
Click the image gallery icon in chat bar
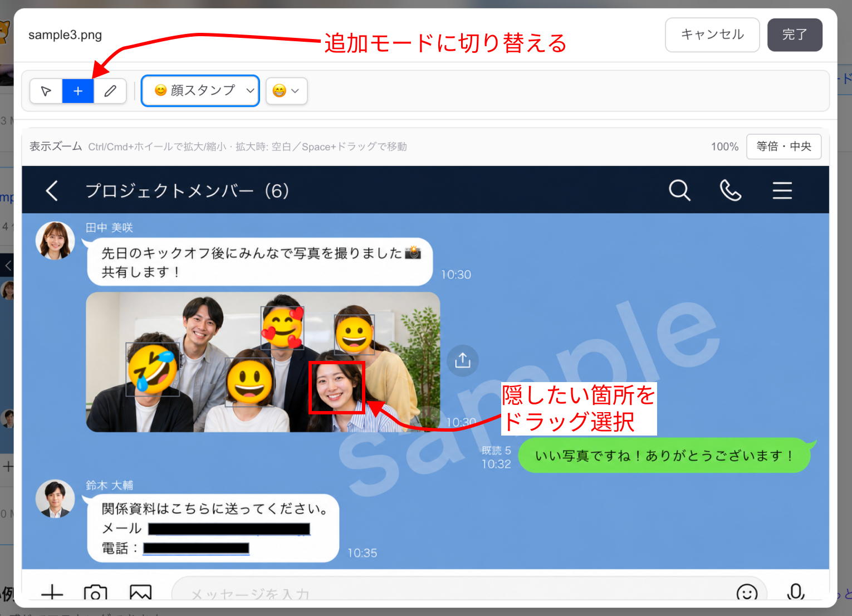(x=140, y=593)
